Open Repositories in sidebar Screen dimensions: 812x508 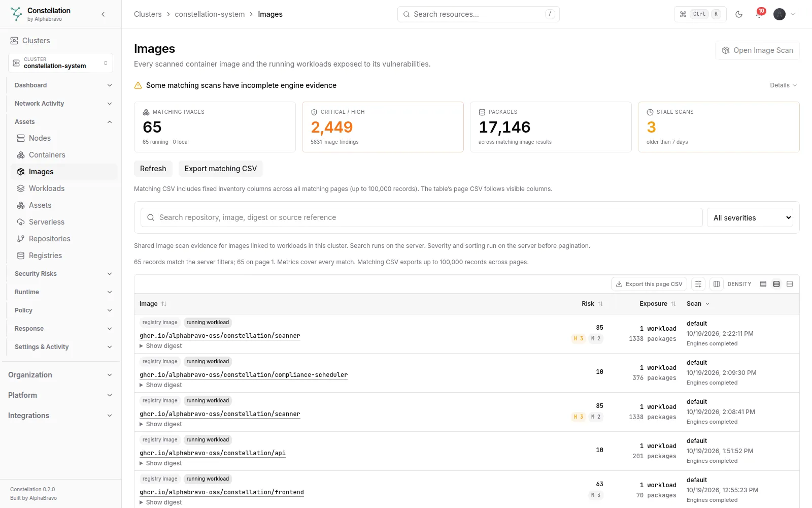[x=64, y=239]
